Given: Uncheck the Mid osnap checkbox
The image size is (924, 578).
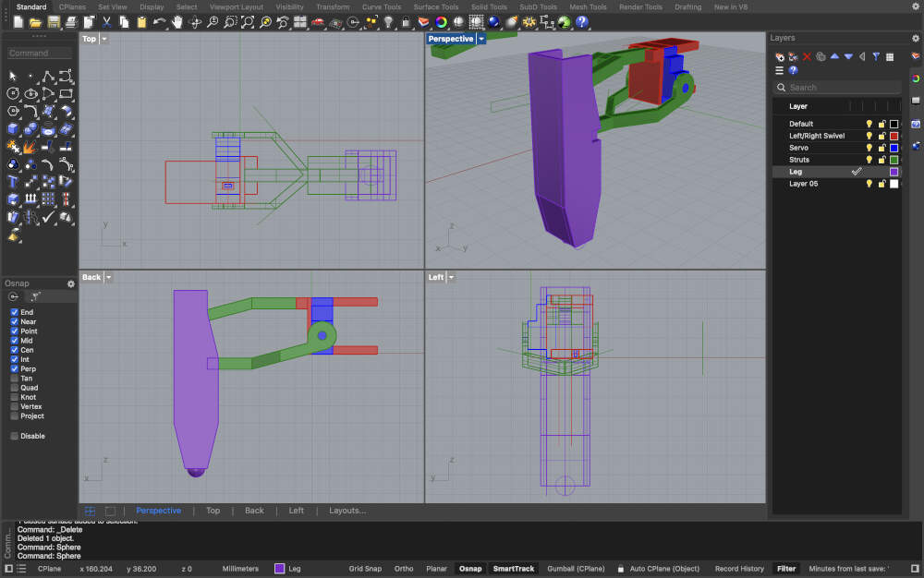Looking at the screenshot, I should click(x=14, y=340).
